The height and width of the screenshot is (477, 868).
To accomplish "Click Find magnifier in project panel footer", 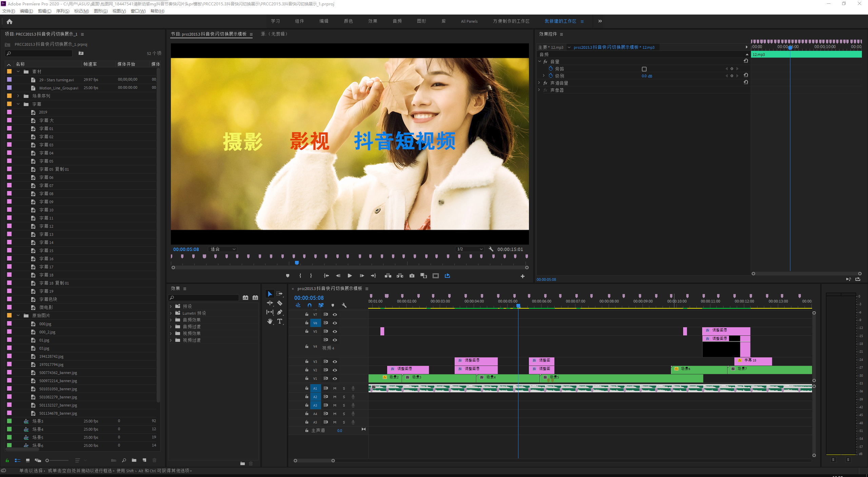I will (x=124, y=460).
